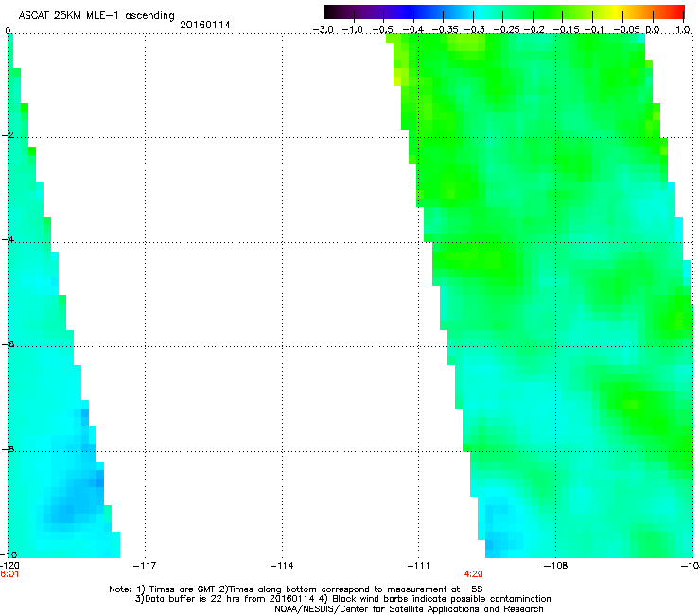Click the 1.0 color scale label
Screen dimensions: 700x615
[683, 30]
